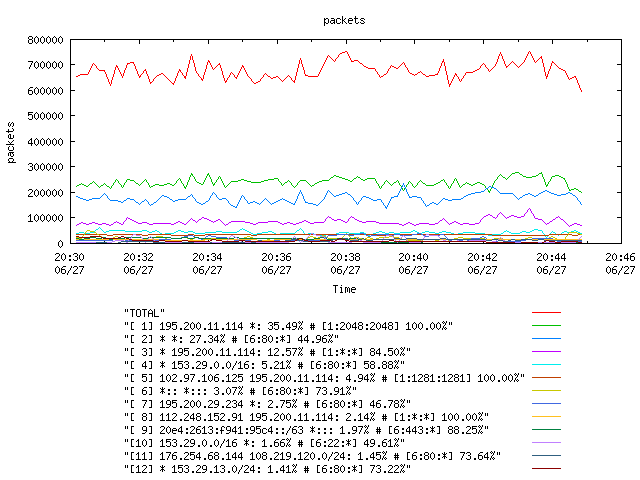
Task: Select legend entry [12] 153.29.13.0/24
Action: 267,469
